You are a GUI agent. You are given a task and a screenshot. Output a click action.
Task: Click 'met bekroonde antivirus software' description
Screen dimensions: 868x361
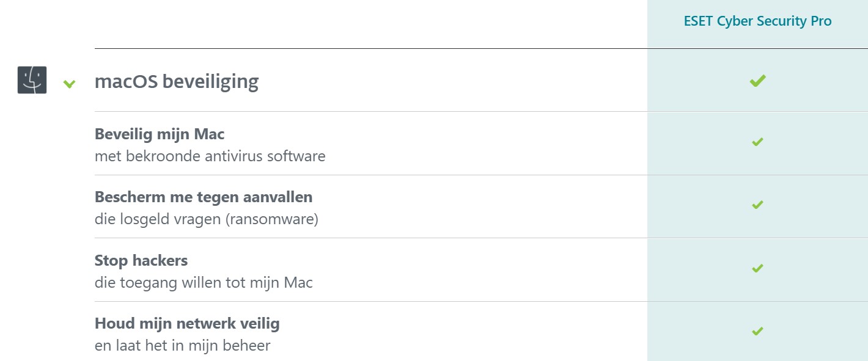click(x=210, y=156)
